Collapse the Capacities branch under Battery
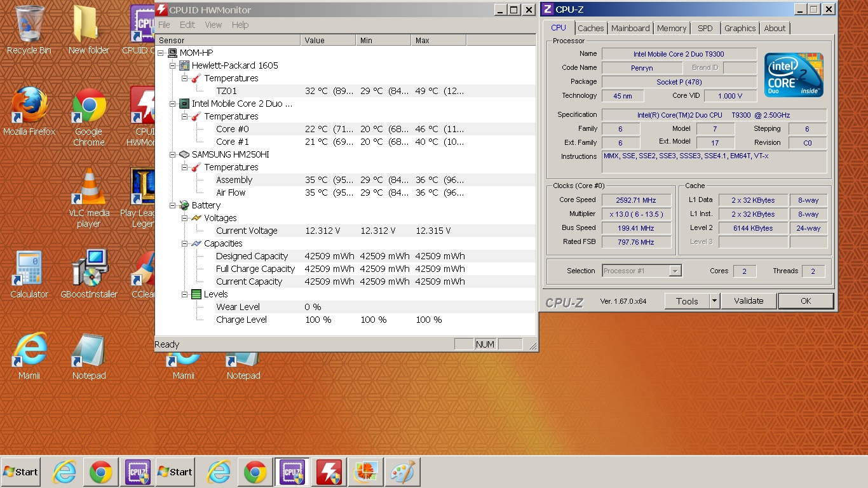Image resolution: width=868 pixels, height=488 pixels. [x=184, y=243]
